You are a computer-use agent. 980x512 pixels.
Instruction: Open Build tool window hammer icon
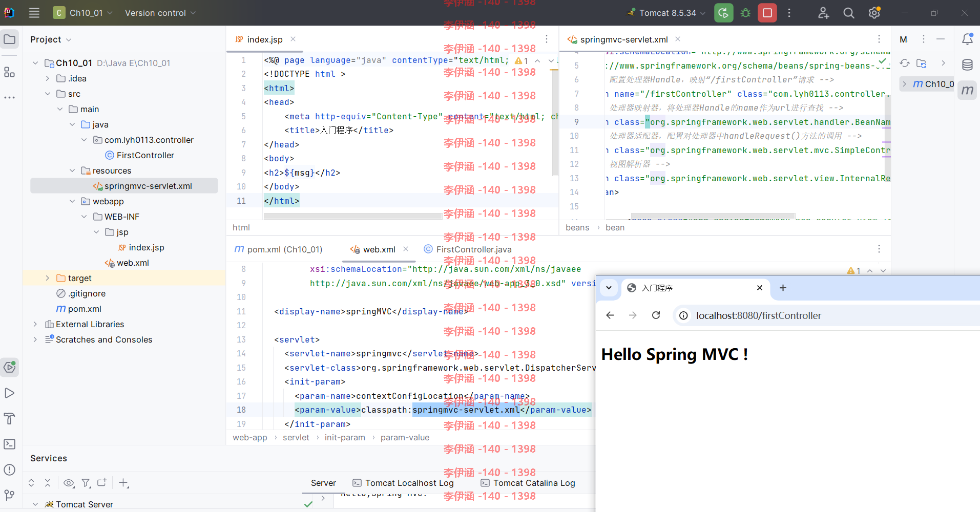[10, 418]
